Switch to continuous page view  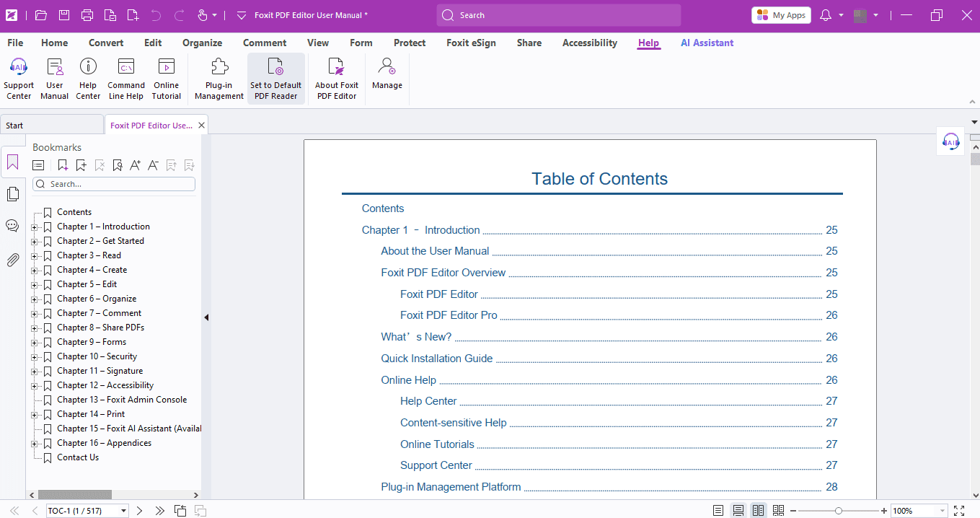(738, 511)
